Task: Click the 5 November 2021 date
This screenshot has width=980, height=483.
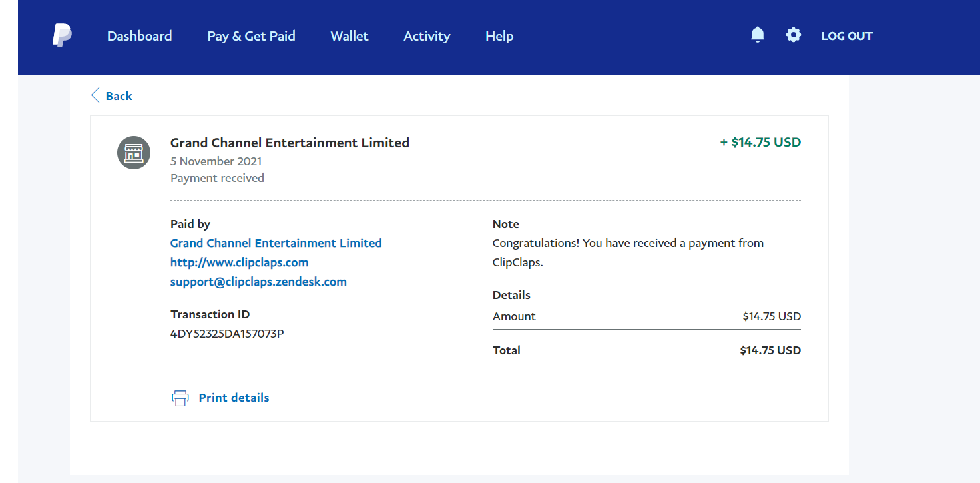Action: pos(216,161)
